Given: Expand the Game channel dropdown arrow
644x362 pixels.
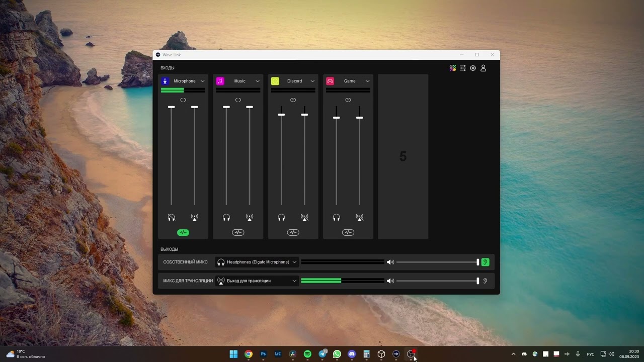Looking at the screenshot, I should click(x=367, y=81).
